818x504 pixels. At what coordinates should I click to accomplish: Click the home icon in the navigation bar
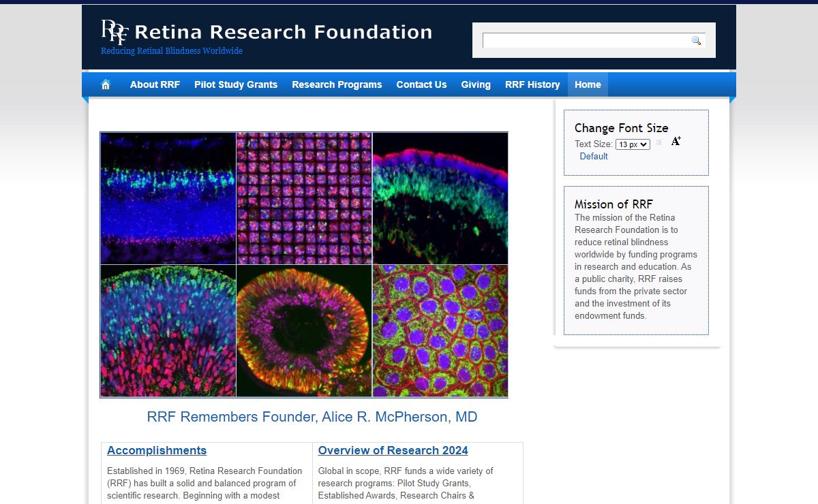pos(106,85)
